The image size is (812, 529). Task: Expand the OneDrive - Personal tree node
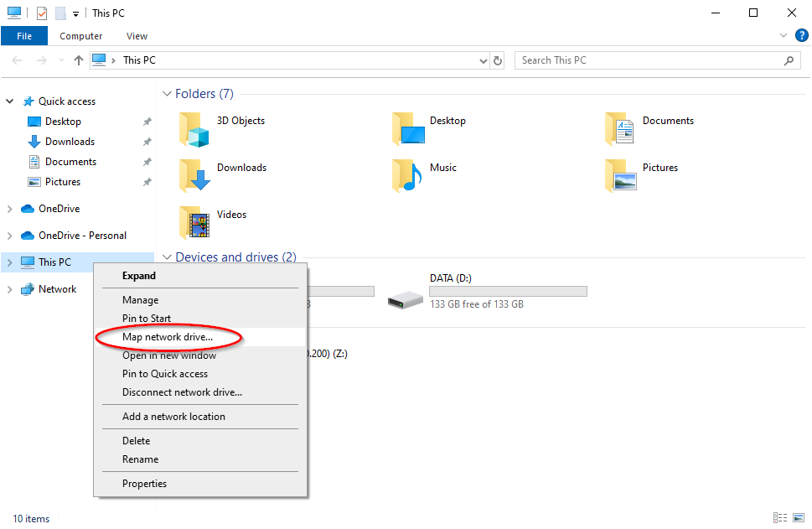(x=10, y=236)
